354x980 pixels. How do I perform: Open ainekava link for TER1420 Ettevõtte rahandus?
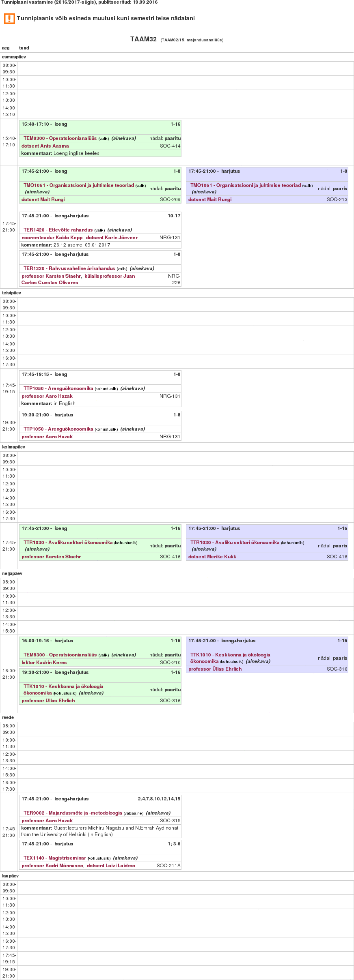[x=119, y=230]
